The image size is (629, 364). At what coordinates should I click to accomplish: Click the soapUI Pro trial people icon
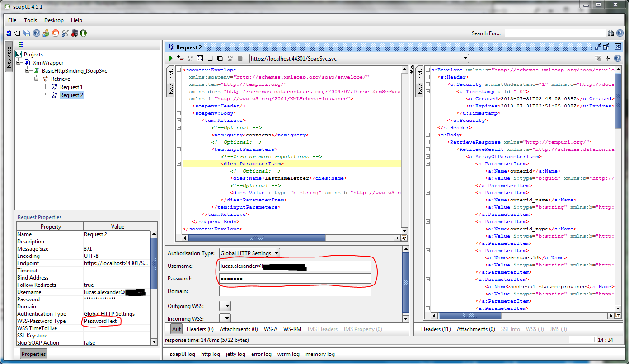click(x=46, y=33)
